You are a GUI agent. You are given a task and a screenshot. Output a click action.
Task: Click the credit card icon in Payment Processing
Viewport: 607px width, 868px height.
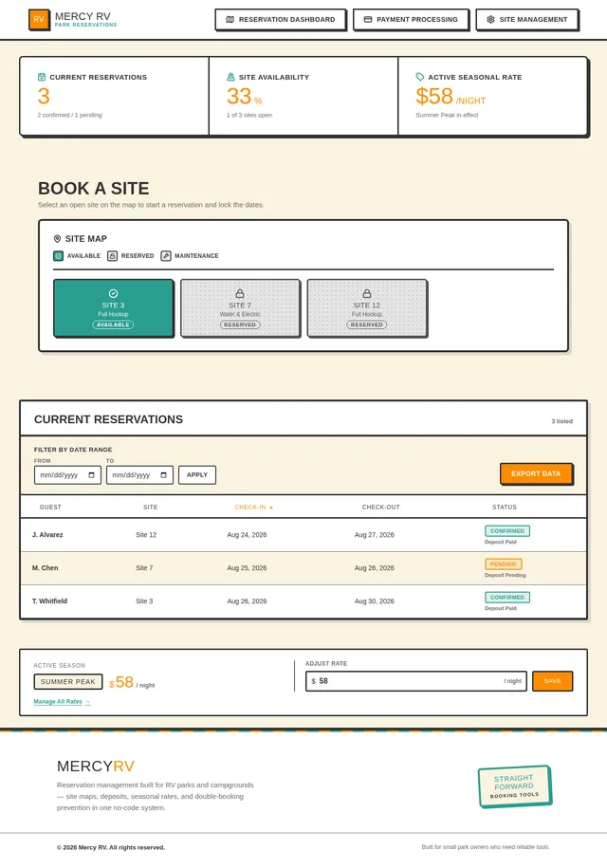368,19
